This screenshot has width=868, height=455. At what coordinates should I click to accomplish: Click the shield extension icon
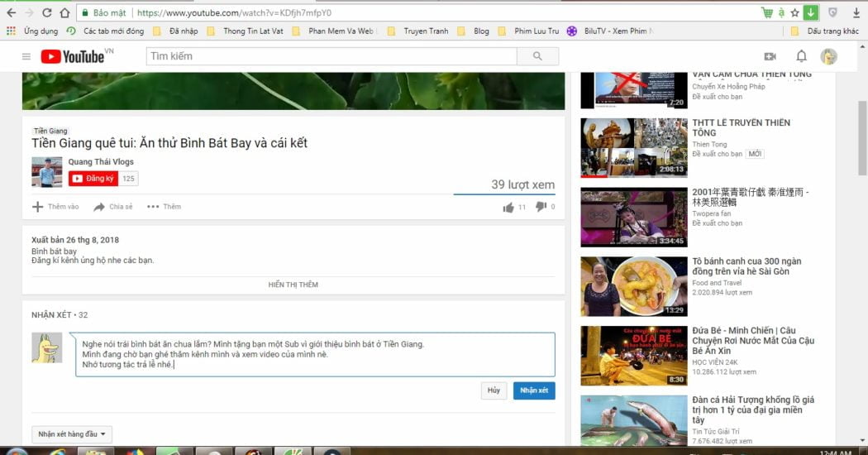pyautogui.click(x=832, y=12)
